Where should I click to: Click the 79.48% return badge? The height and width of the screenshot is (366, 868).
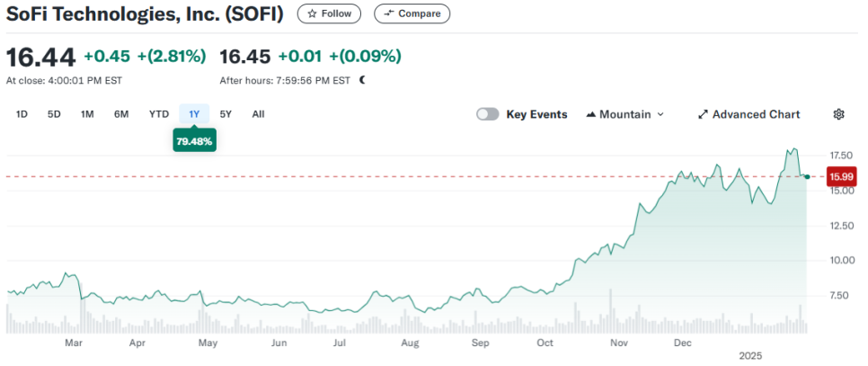194,141
